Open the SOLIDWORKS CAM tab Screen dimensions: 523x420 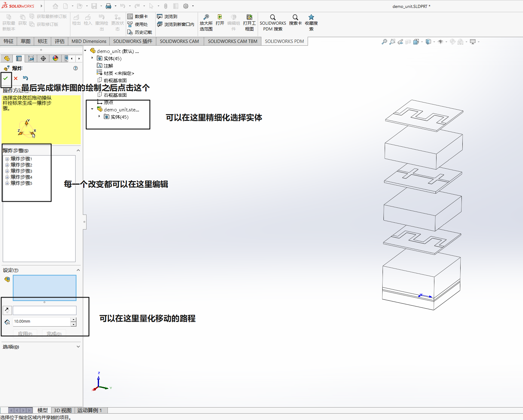click(x=179, y=41)
